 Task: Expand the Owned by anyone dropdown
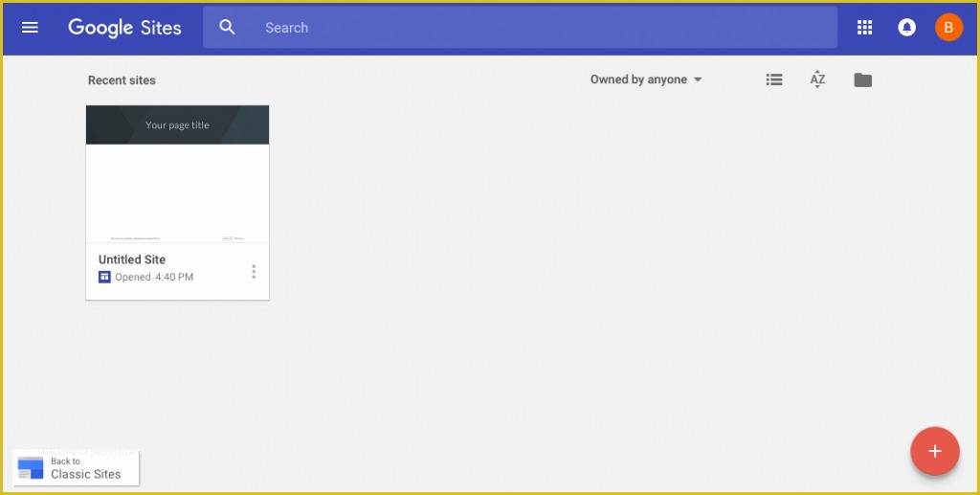click(x=646, y=79)
